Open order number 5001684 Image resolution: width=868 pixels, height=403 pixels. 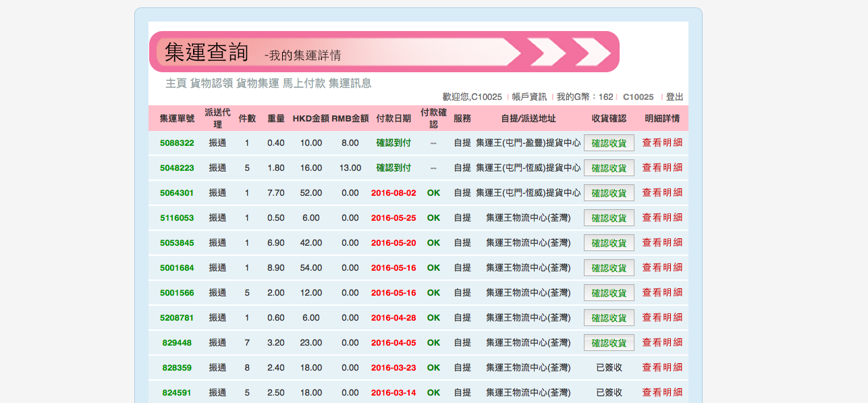[x=177, y=268]
